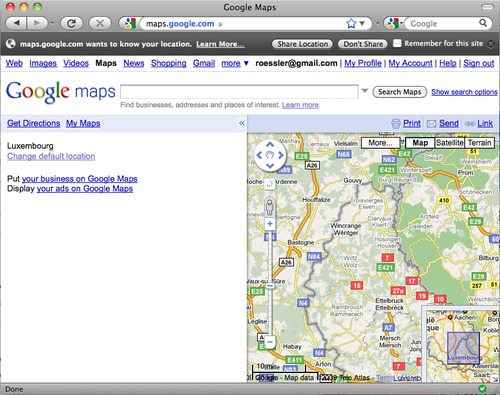This screenshot has height=395, width=500.
Task: Click the chain icon next to Link
Action: point(470,124)
